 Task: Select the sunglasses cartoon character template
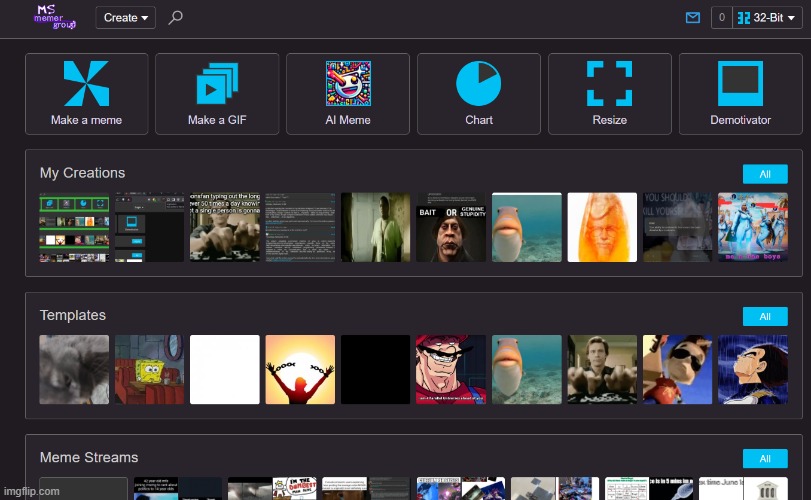point(678,370)
